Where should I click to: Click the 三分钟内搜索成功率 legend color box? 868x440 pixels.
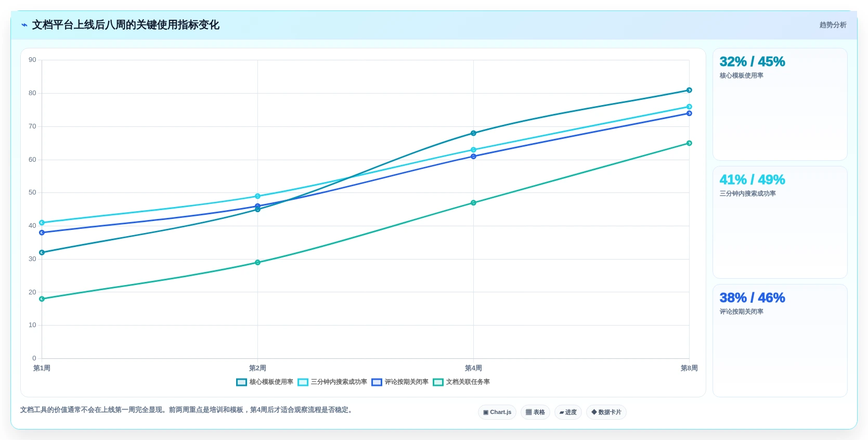pyautogui.click(x=303, y=382)
